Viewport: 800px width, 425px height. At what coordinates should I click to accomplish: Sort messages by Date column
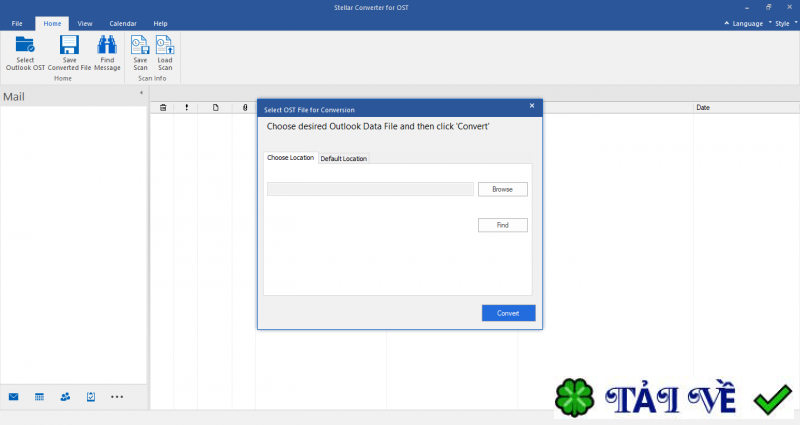703,108
